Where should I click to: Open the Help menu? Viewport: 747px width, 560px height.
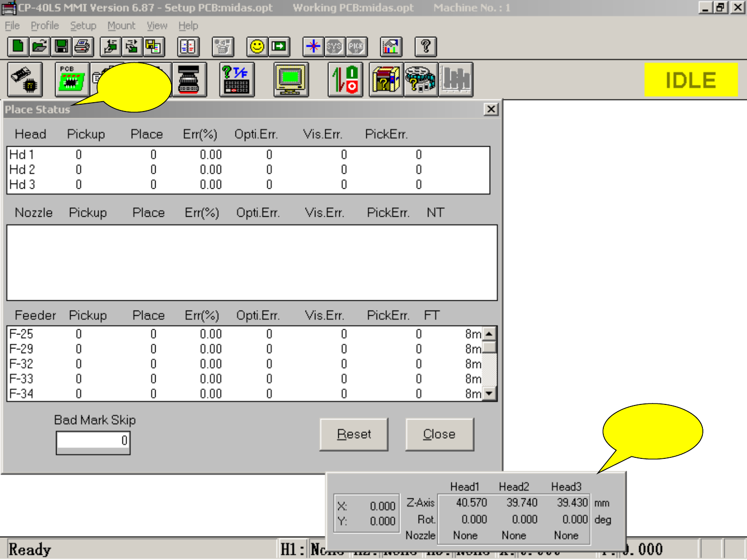click(x=188, y=26)
